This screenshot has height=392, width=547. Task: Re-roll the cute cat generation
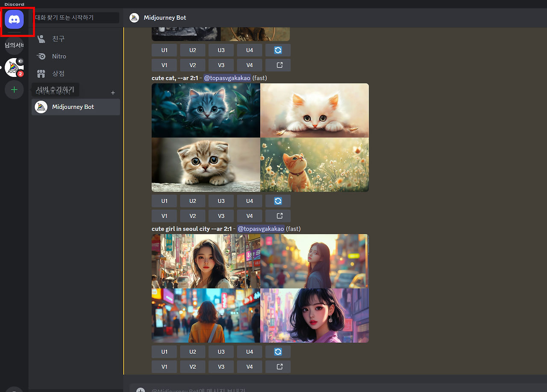pyautogui.click(x=278, y=201)
